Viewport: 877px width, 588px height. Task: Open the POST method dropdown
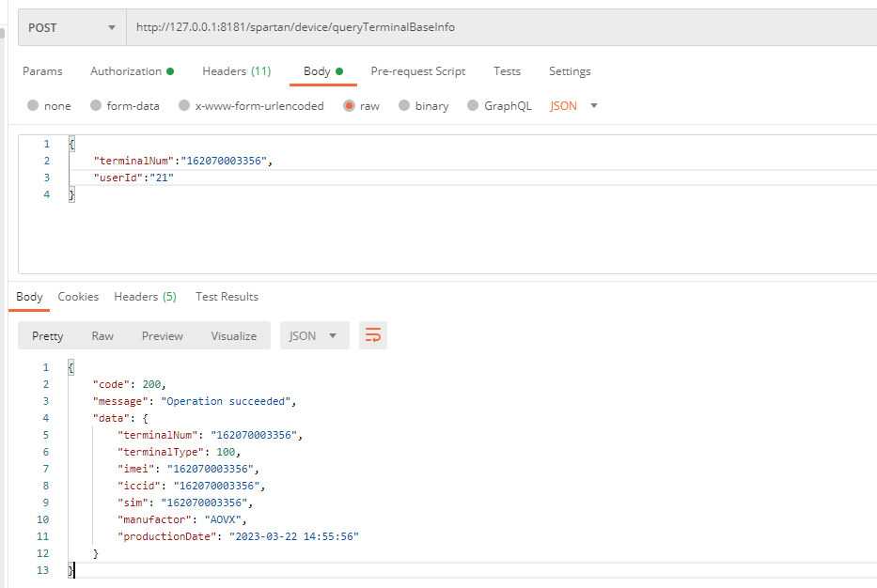coord(71,27)
